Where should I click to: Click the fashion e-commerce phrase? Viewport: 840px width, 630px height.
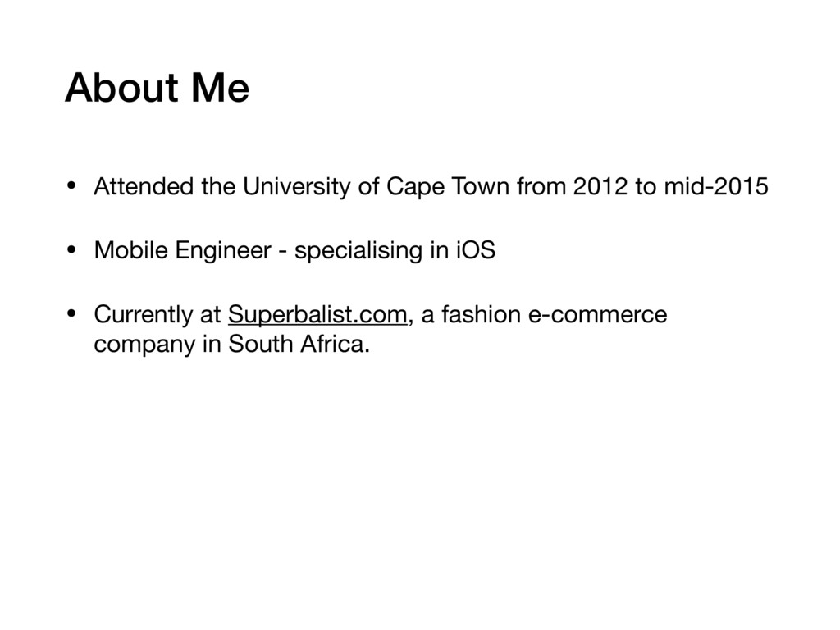[x=555, y=314]
